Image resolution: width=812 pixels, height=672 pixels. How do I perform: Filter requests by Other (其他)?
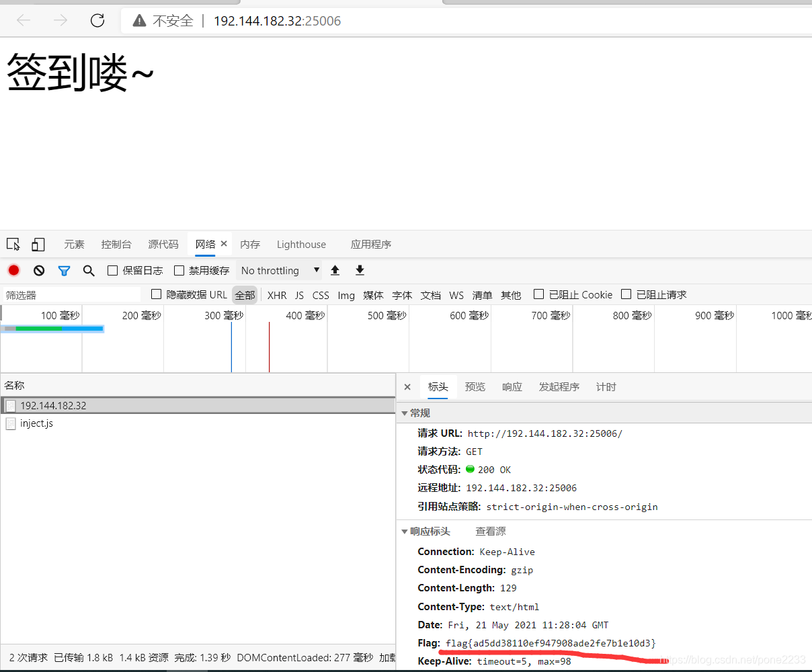click(x=511, y=295)
